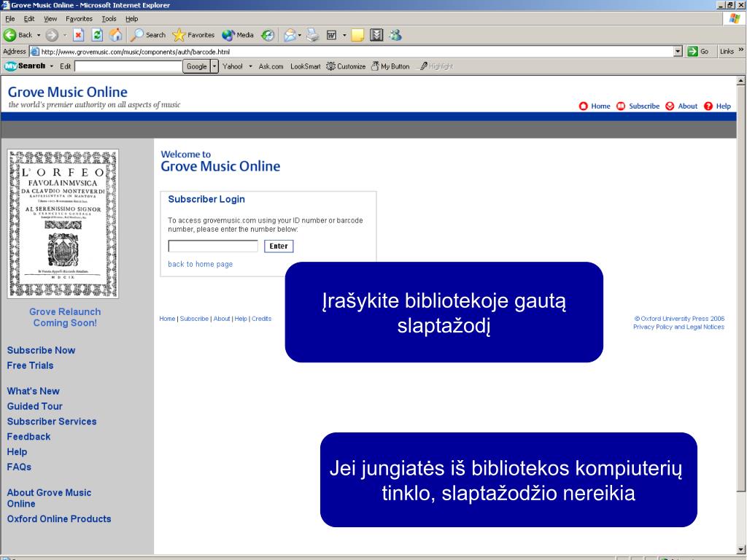Click the yellow Discuss note icon
Screen dimensions: 747x560
357,35
